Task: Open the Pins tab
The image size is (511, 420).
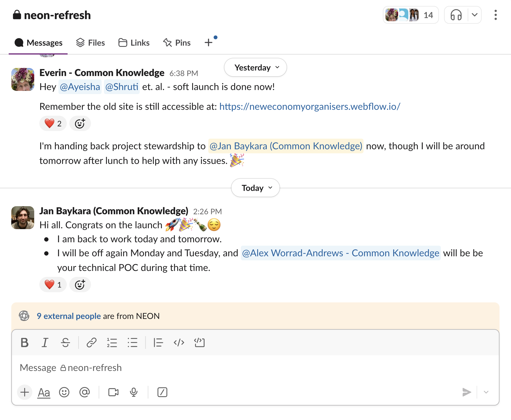Action: (177, 43)
